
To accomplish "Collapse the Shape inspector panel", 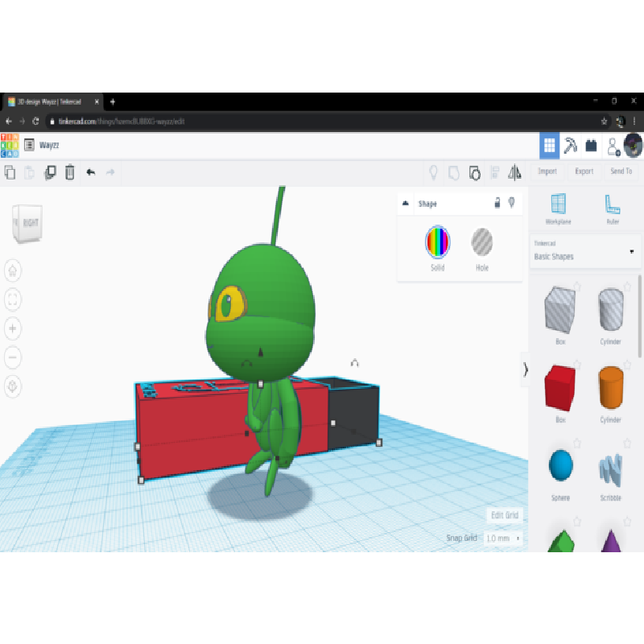I will click(405, 204).
